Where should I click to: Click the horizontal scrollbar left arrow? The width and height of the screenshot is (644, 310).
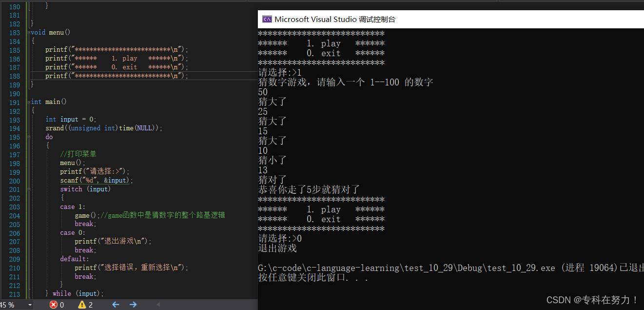click(x=157, y=305)
